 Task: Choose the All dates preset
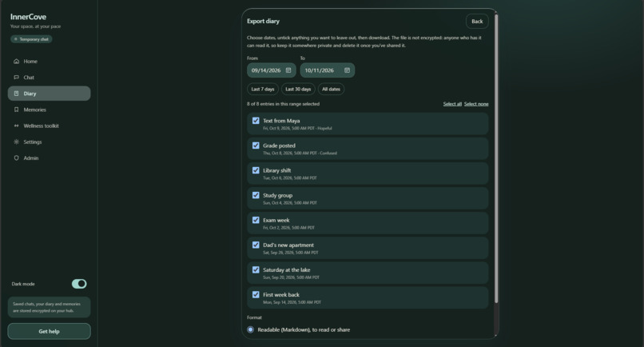tap(331, 90)
